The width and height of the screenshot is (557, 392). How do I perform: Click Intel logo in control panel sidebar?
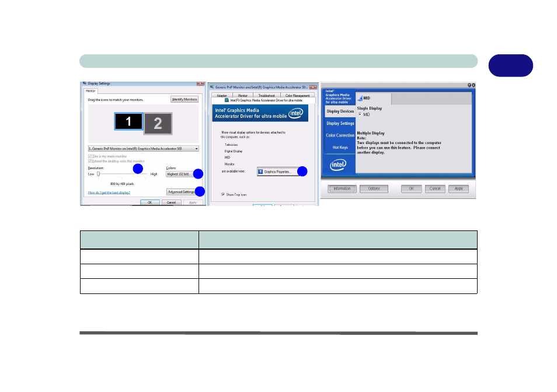tap(338, 164)
